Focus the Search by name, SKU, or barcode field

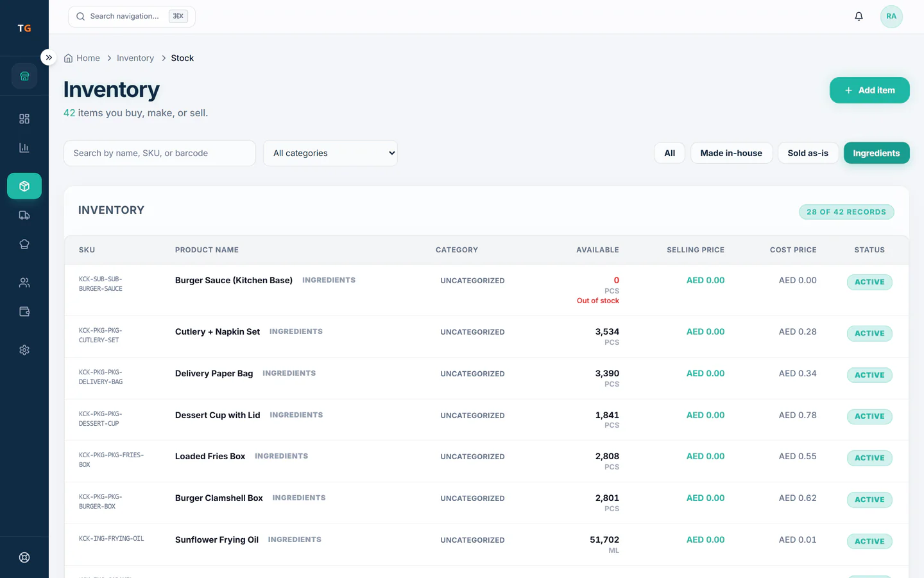pyautogui.click(x=160, y=153)
